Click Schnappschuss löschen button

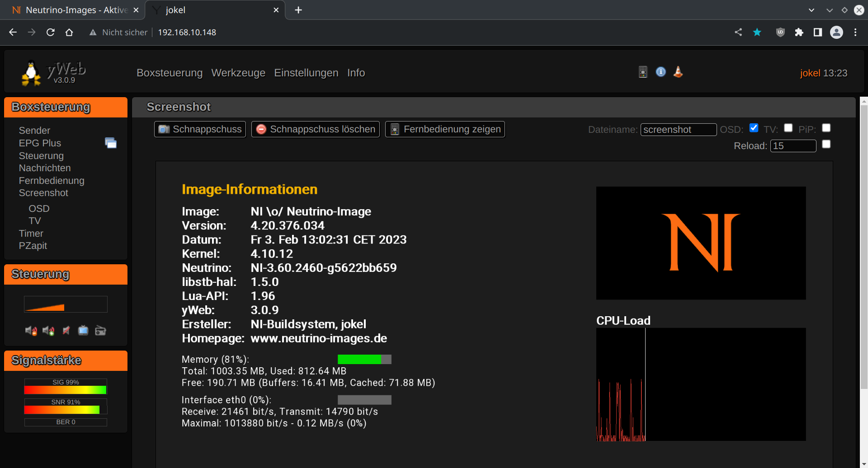tap(316, 129)
